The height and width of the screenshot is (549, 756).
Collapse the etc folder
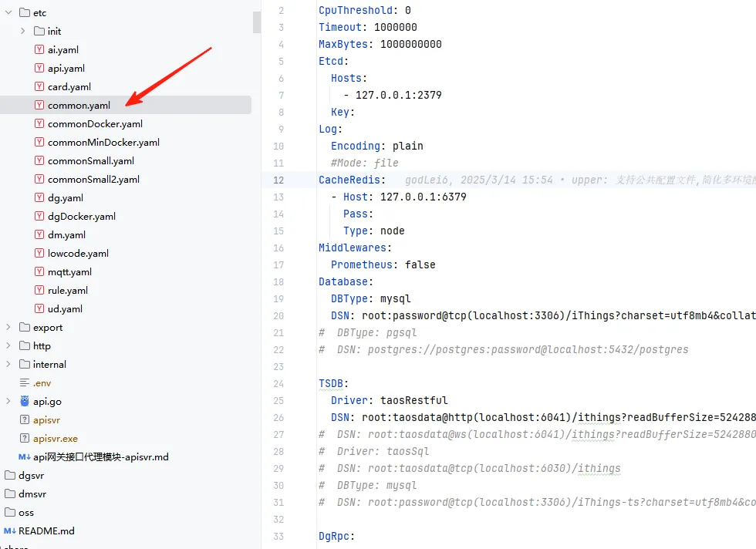click(x=8, y=12)
